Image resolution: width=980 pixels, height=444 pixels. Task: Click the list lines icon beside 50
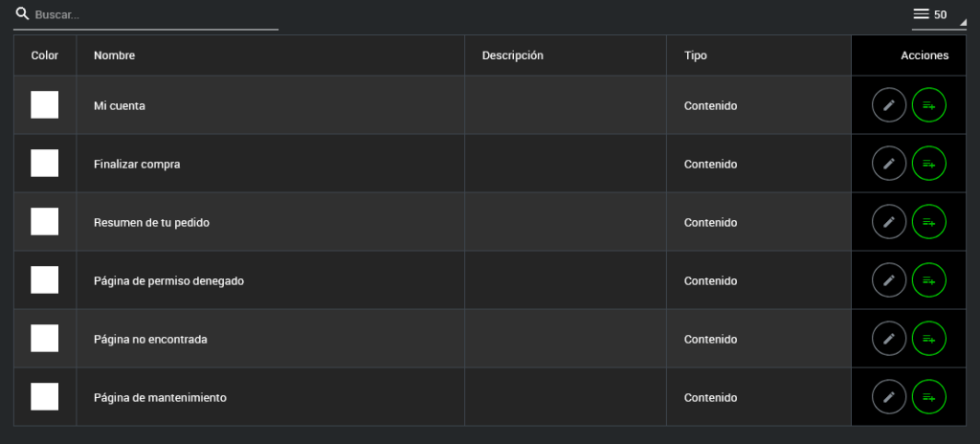(x=921, y=14)
